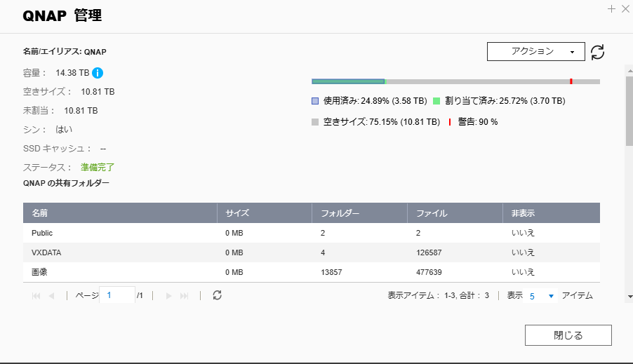Click いいえ in the VXDATA row
Image resolution: width=633 pixels, height=364 pixels.
523,252
